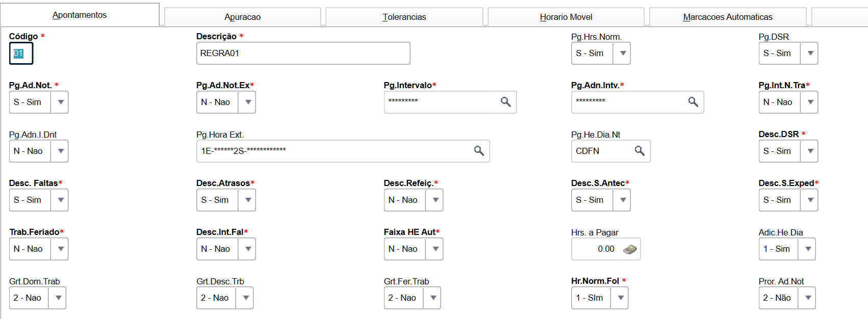Viewport: 868px width, 319px height.
Task: Open the Trab.Feriado dropdown
Action: 61,249
